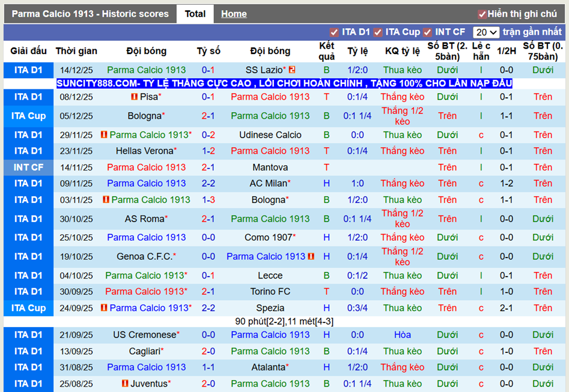The width and height of the screenshot is (569, 392).
Task: Open the AS Roma team link
Action: point(144,219)
